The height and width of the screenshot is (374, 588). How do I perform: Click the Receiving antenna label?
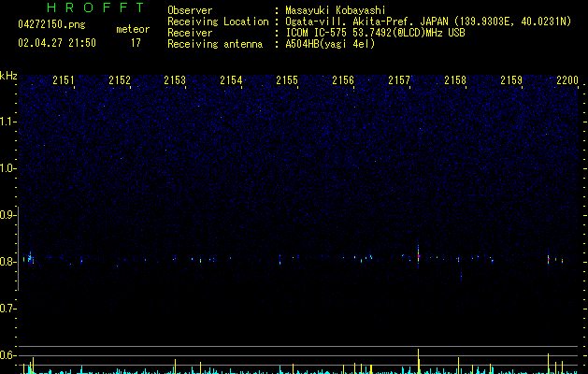[x=215, y=44]
